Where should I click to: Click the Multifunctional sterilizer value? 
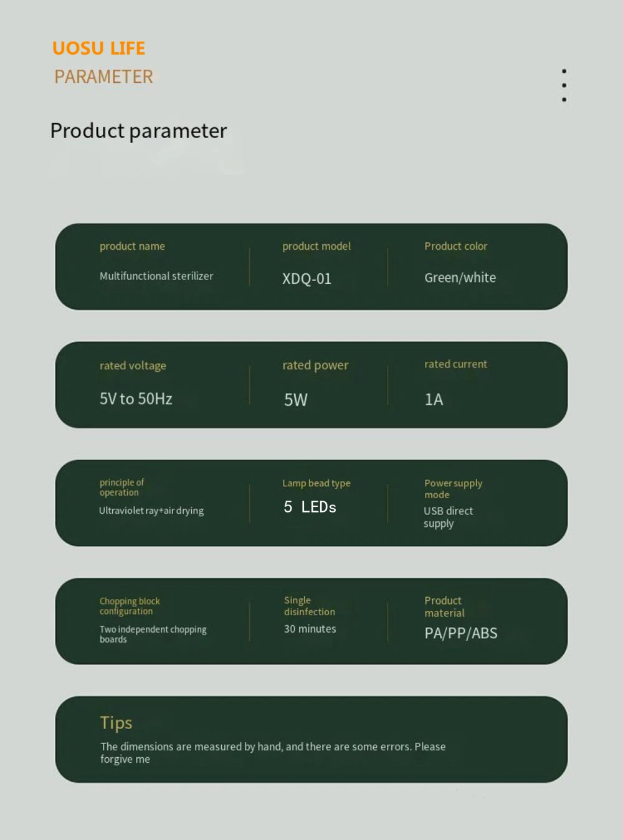coord(156,276)
